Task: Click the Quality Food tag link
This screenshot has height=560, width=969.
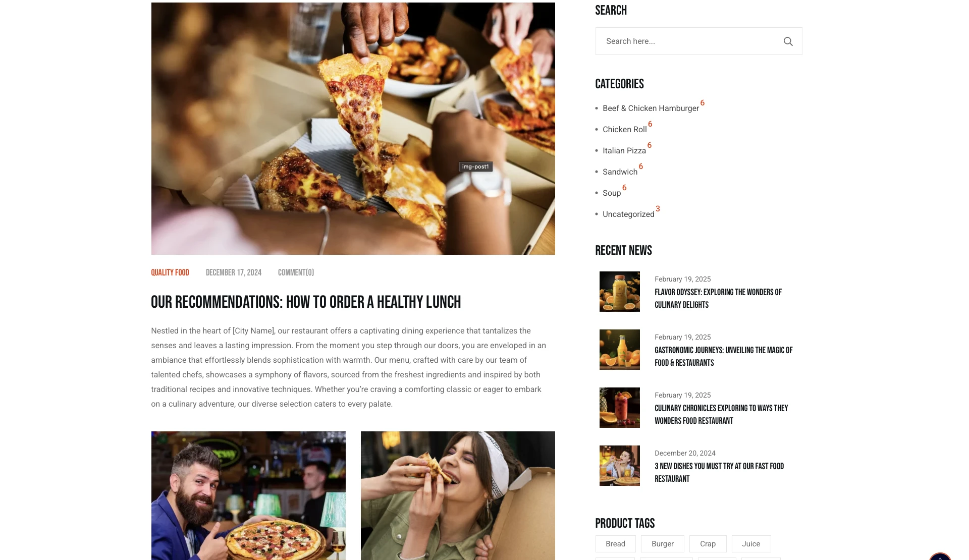Action: pyautogui.click(x=170, y=272)
